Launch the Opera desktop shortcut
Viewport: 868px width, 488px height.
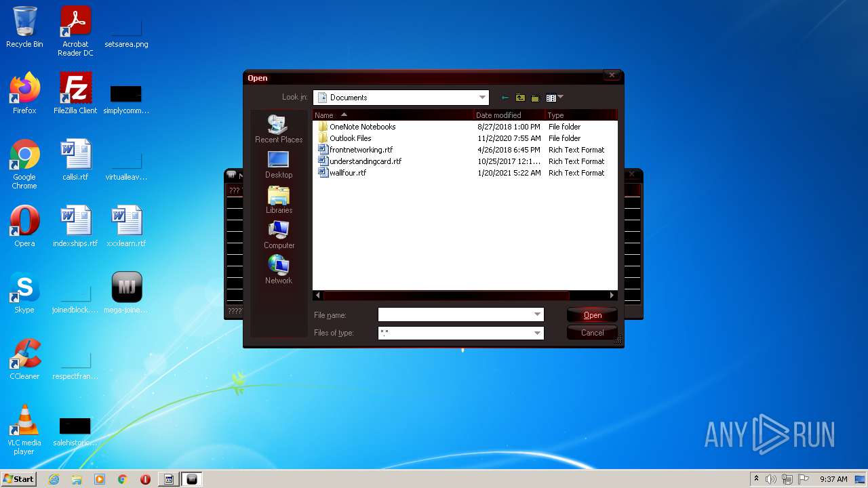coord(24,226)
